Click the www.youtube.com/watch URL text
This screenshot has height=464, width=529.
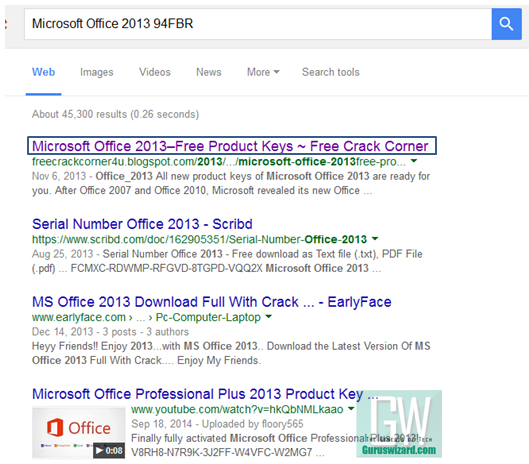[237, 409]
